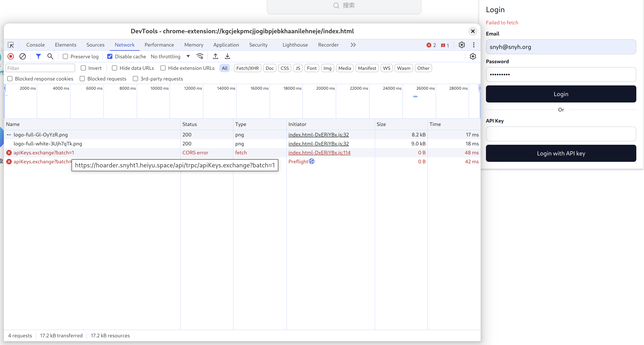Open the three-dot DevTools customize menu
644x345 pixels.
click(474, 45)
